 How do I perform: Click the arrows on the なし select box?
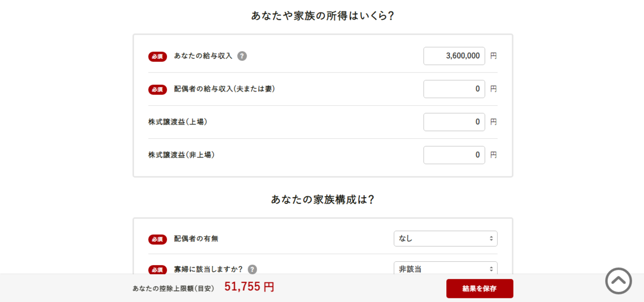pyautogui.click(x=491, y=239)
